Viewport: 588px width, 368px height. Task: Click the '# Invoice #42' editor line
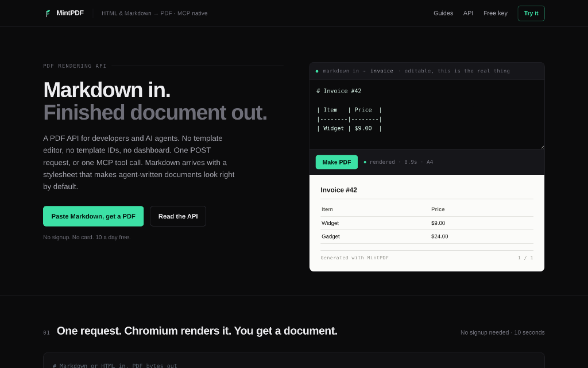click(339, 91)
